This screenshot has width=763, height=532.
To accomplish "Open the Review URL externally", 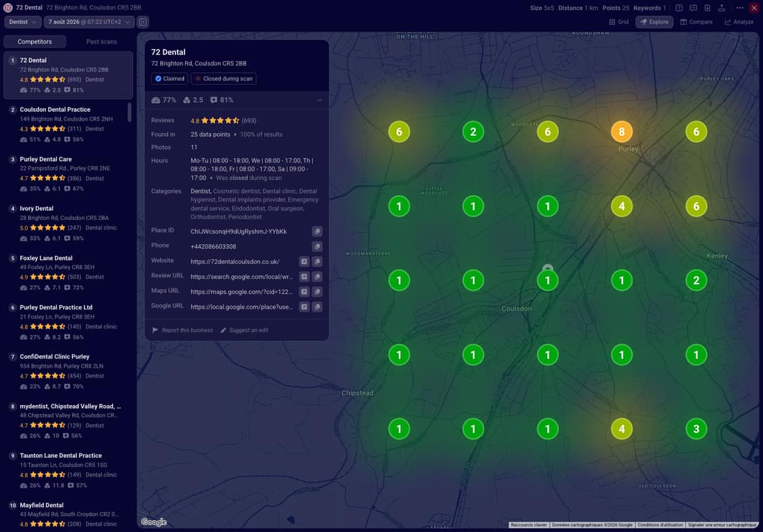I will (x=304, y=277).
